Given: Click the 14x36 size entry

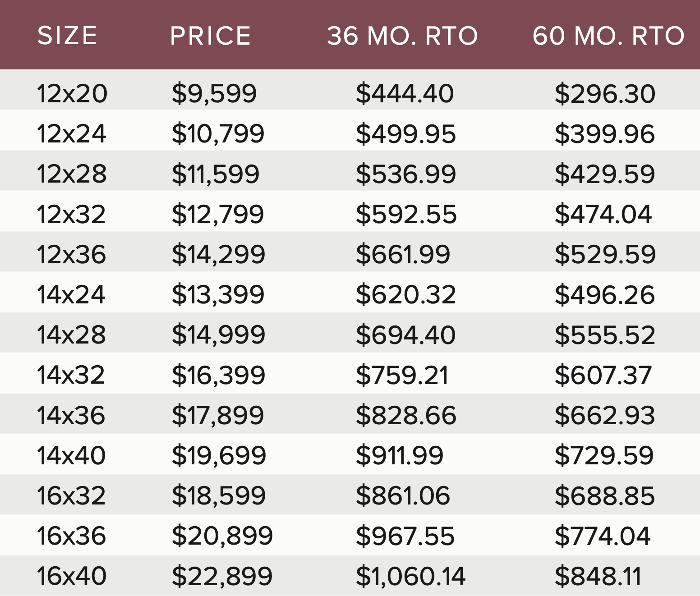Looking at the screenshot, I should point(71,415).
